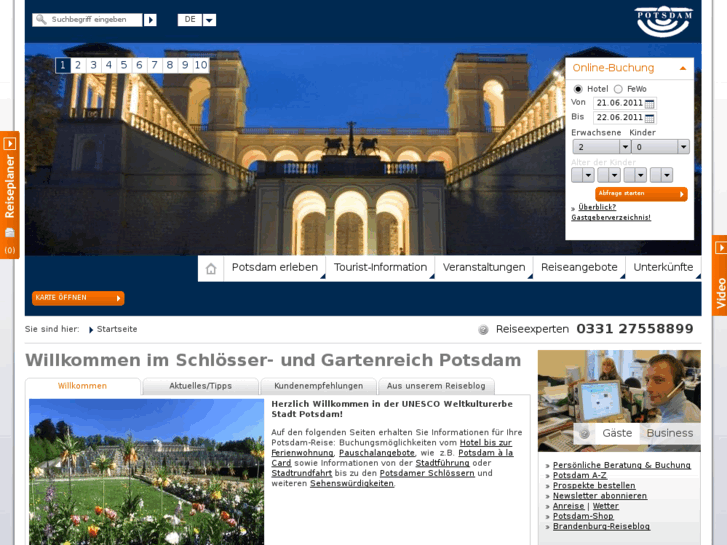Viewport: 727px width, 545px height.
Task: Open the Reiseangebote menu
Action: click(x=579, y=268)
